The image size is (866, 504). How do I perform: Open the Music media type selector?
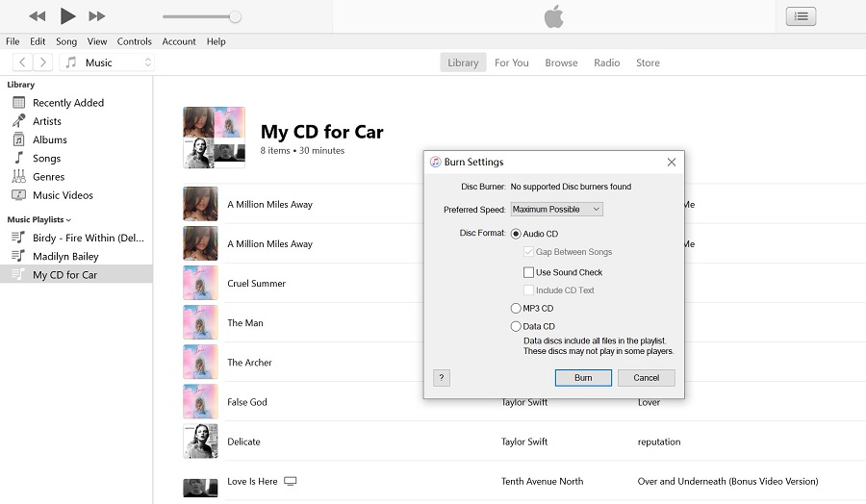click(x=108, y=63)
